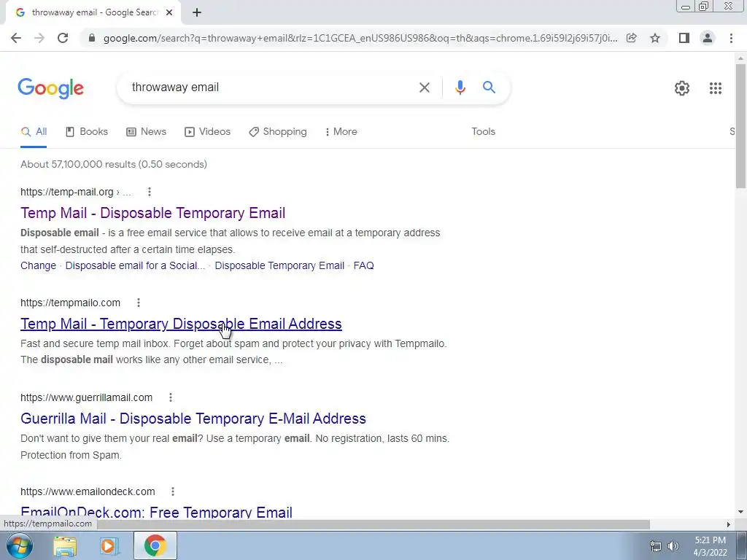Expand options for temp-mail.org result
Screen dimensions: 747x560
point(150,192)
